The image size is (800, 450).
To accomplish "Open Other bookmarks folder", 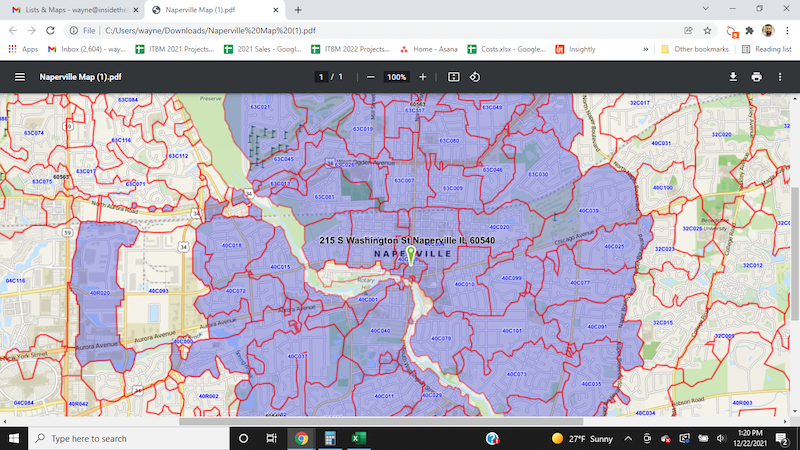I will [695, 49].
